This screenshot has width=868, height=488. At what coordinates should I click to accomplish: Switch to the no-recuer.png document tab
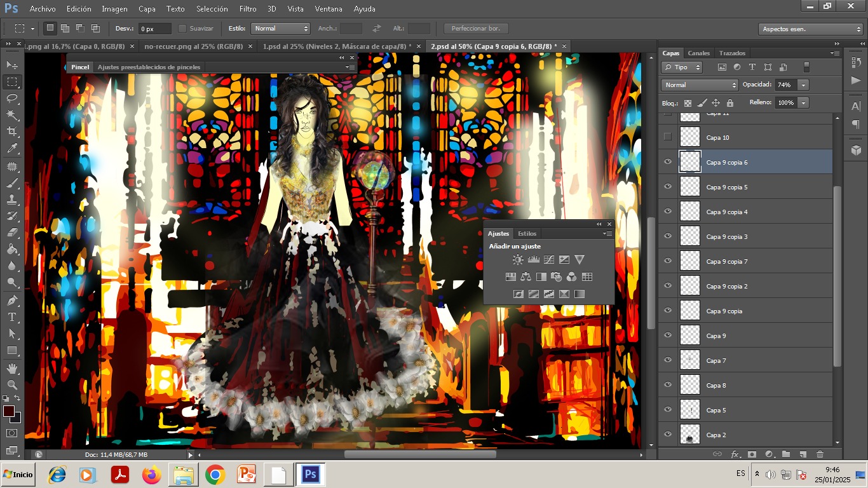193,46
